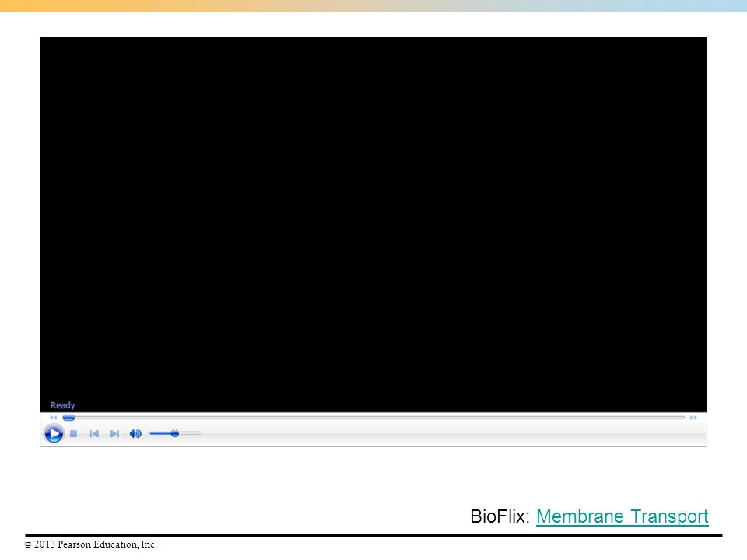Click the seek bar position thumb

point(68,418)
